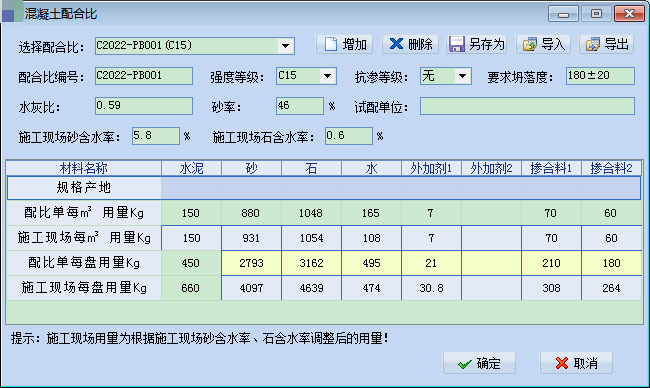Screen dimensions: 650x388
Task: Focus the 要求坍落度 field
Action: click(x=600, y=76)
